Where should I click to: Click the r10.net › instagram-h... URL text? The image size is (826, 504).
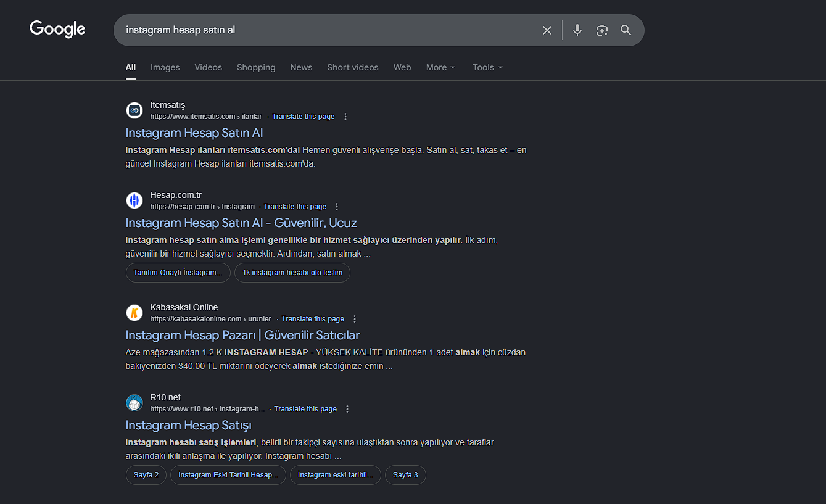click(x=207, y=409)
